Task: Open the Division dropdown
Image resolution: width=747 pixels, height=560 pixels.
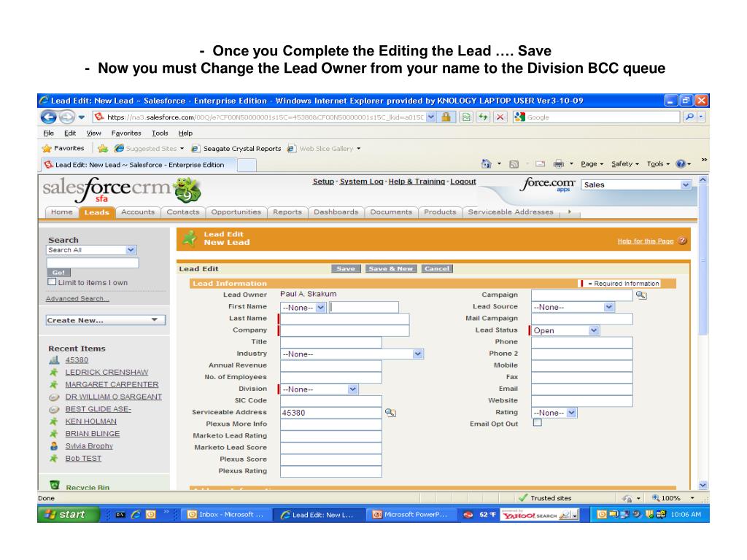Action: (320, 389)
